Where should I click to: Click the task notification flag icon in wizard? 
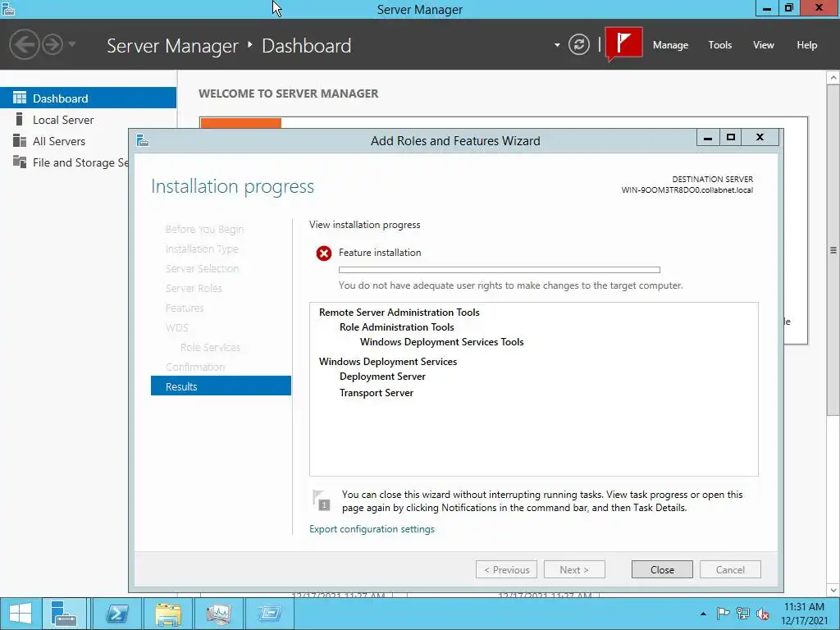tap(322, 500)
